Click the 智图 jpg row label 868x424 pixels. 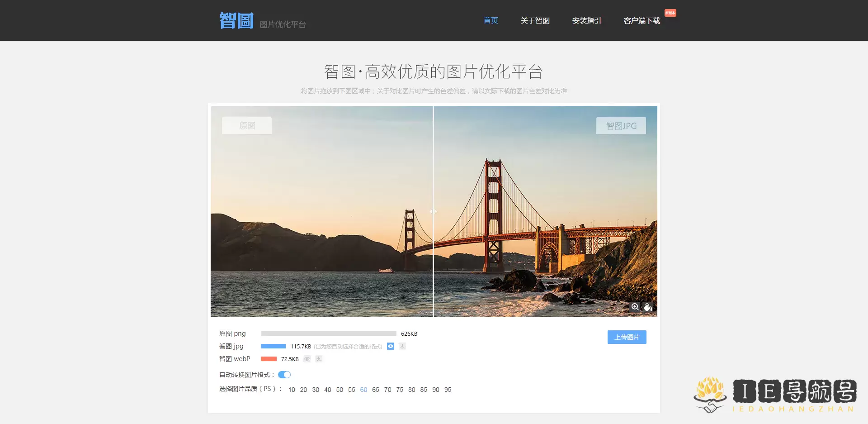(x=231, y=346)
